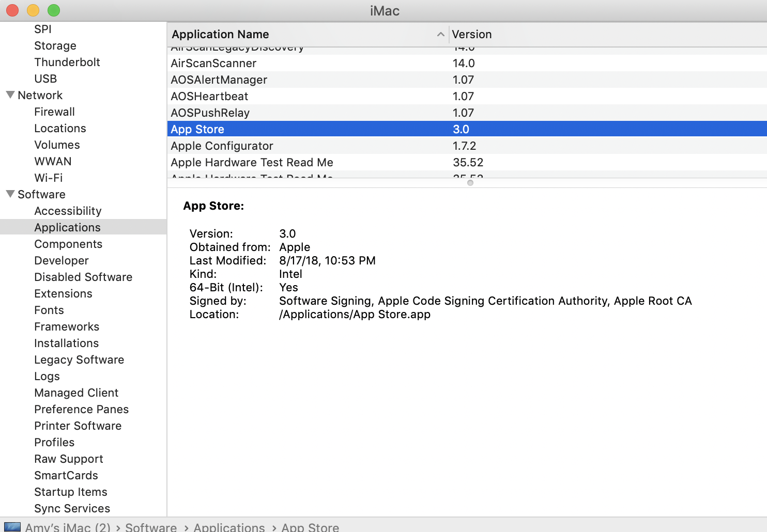Open Profiles under Software
767x532 pixels.
click(54, 442)
